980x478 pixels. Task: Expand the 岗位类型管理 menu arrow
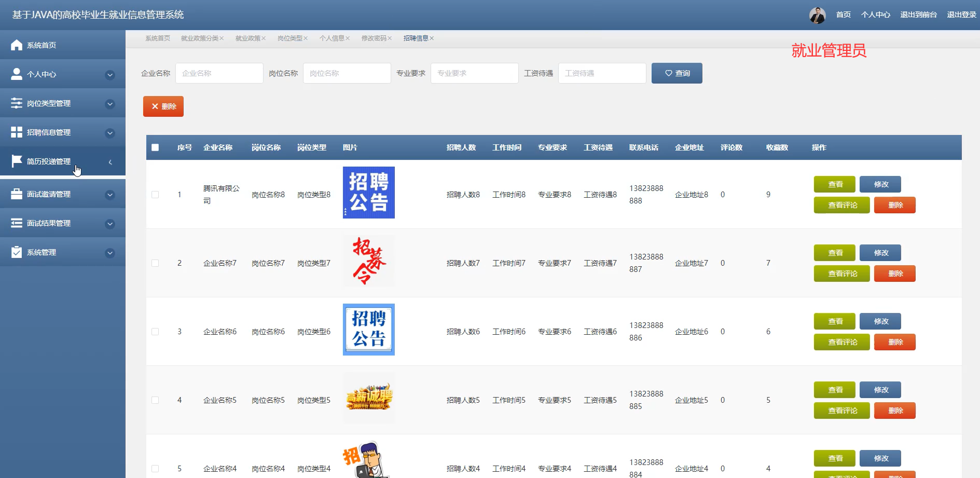click(x=110, y=104)
